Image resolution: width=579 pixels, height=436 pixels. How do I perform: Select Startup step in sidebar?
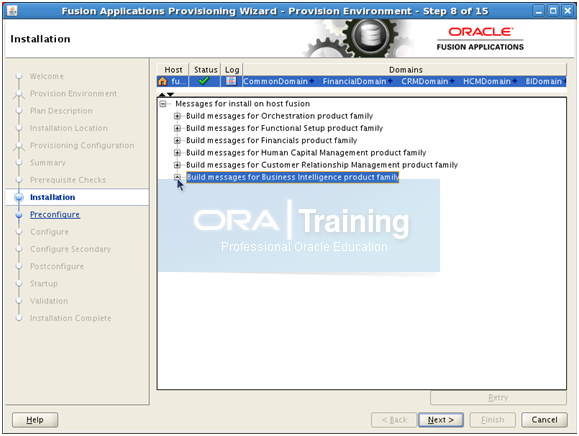tap(44, 284)
